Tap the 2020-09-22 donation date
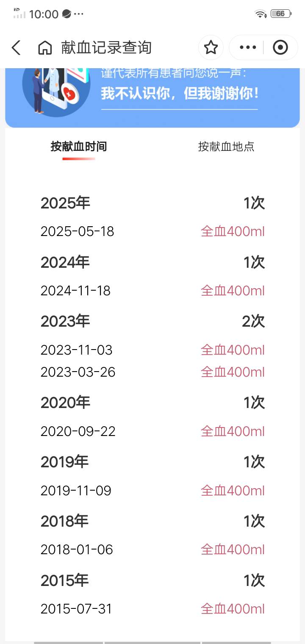This screenshot has width=305, height=644. pos(78,431)
